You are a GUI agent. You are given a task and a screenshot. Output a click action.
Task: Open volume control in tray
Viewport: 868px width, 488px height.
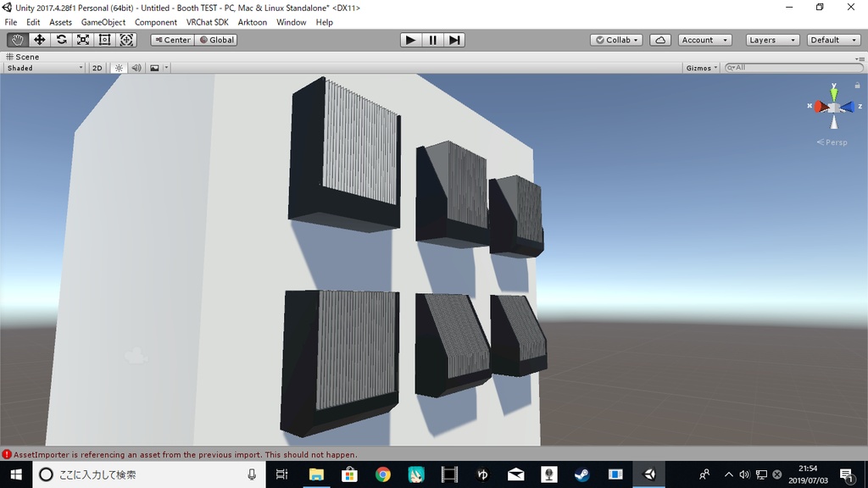point(744,474)
